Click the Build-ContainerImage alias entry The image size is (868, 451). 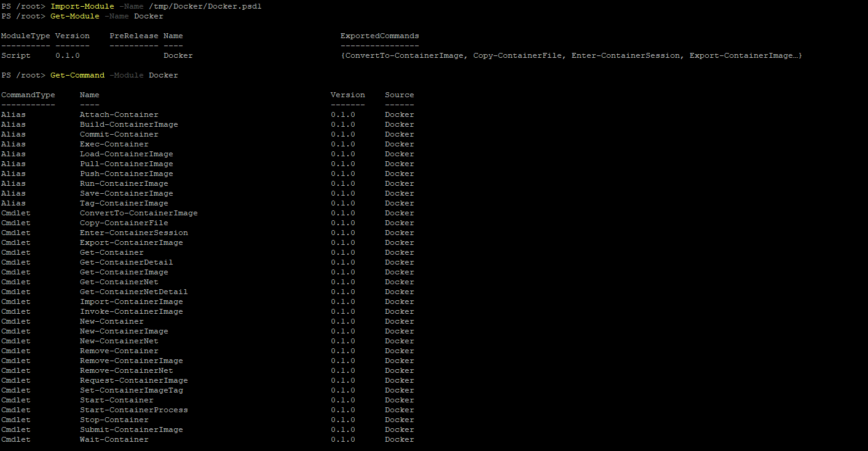(x=128, y=124)
